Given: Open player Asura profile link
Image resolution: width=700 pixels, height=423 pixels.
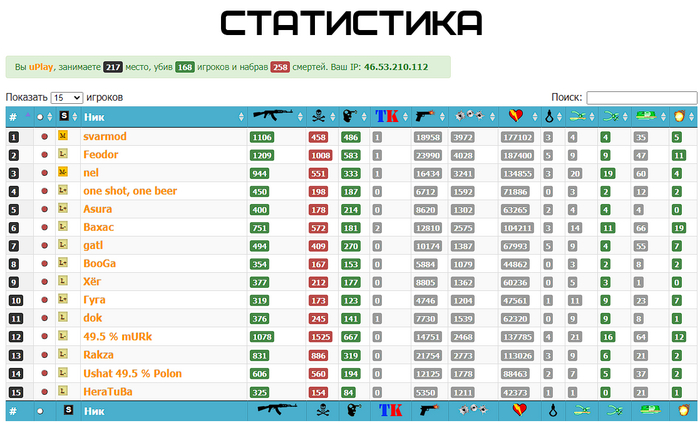Looking at the screenshot, I should (98, 209).
